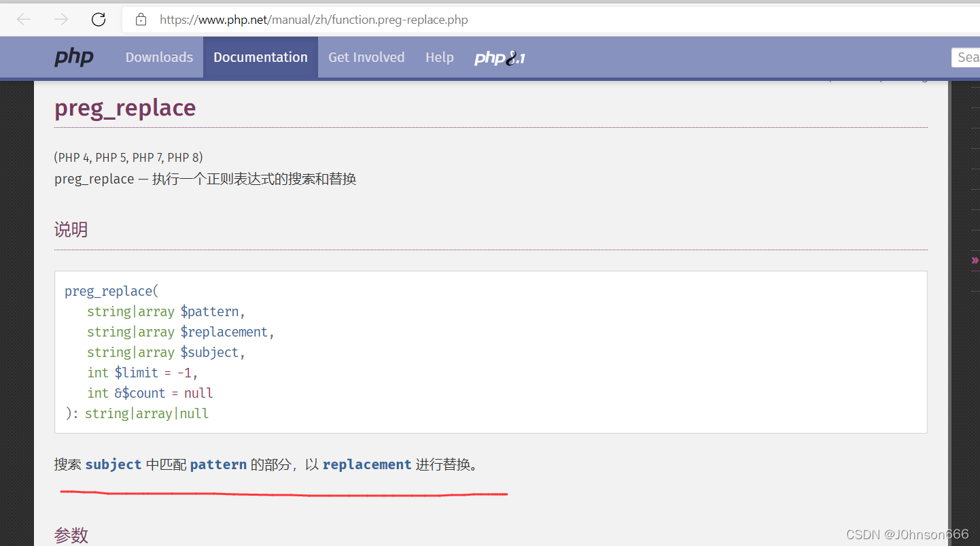This screenshot has width=980, height=546.
Task: Click the browser forward arrow
Action: [61, 19]
